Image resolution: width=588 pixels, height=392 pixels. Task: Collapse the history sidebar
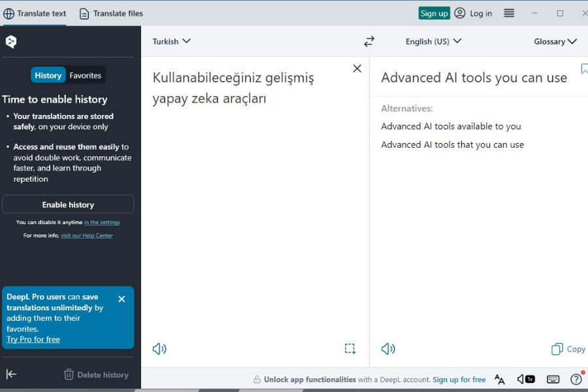(11, 374)
